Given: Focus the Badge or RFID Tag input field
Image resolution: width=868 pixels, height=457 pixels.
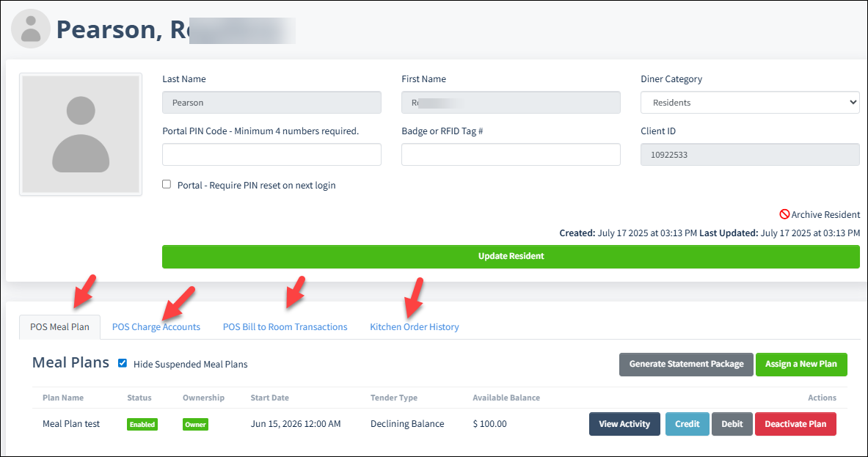Looking at the screenshot, I should pyautogui.click(x=511, y=154).
